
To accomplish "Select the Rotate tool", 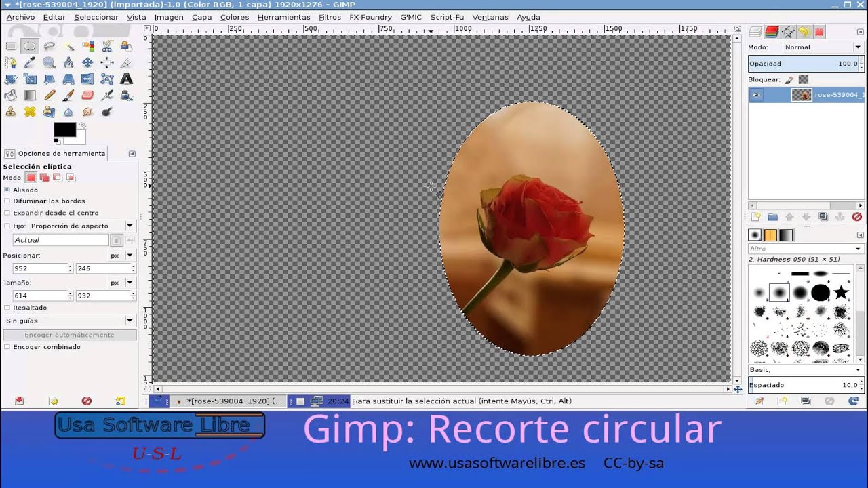I will click(x=11, y=79).
